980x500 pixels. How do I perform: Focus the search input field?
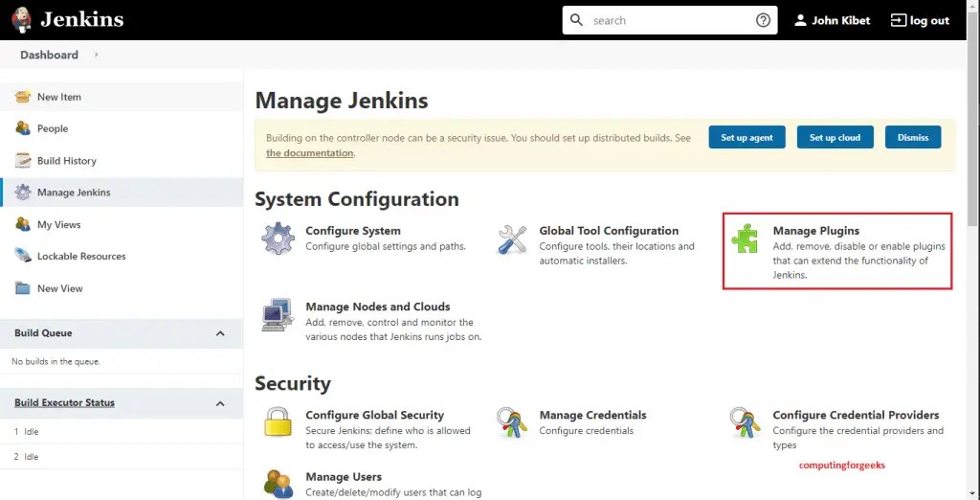click(669, 20)
